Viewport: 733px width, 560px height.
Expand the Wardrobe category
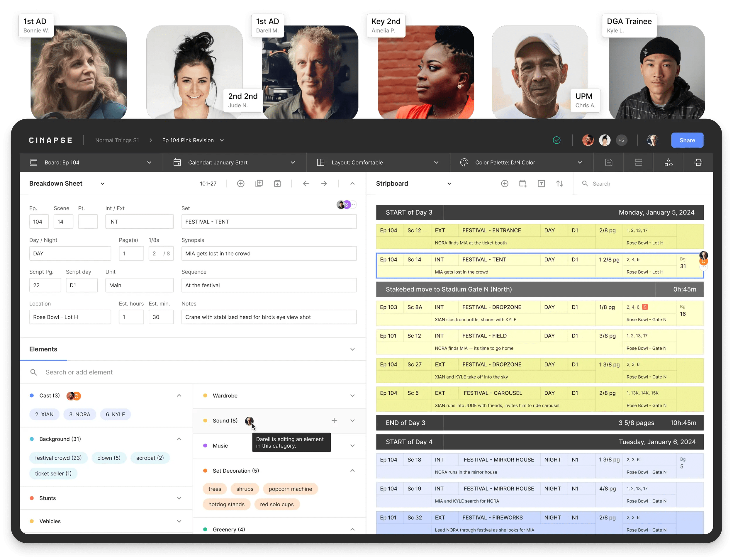coord(352,395)
